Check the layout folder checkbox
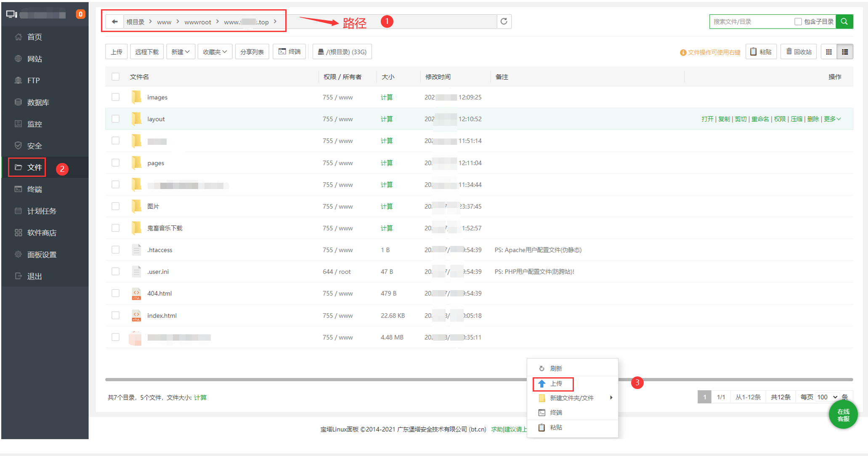 point(115,119)
